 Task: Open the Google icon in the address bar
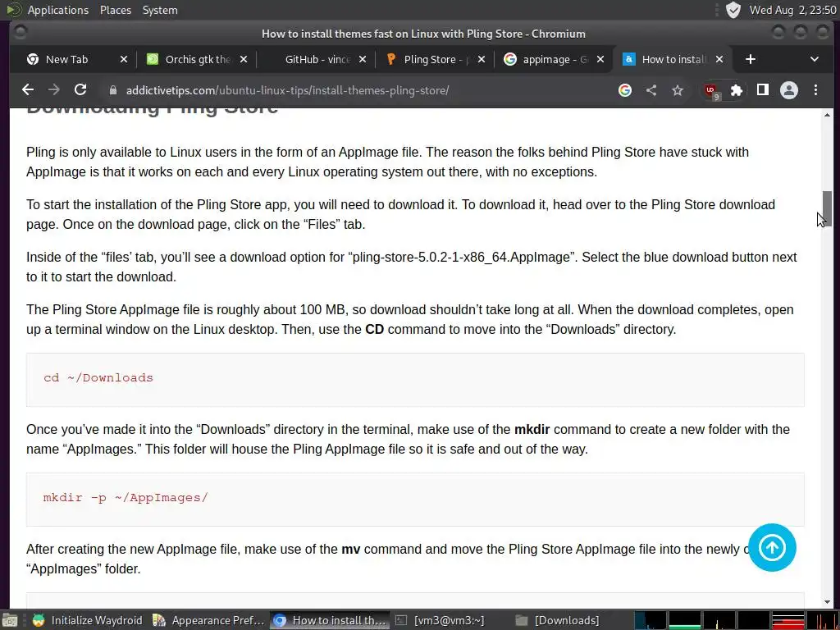tap(624, 90)
